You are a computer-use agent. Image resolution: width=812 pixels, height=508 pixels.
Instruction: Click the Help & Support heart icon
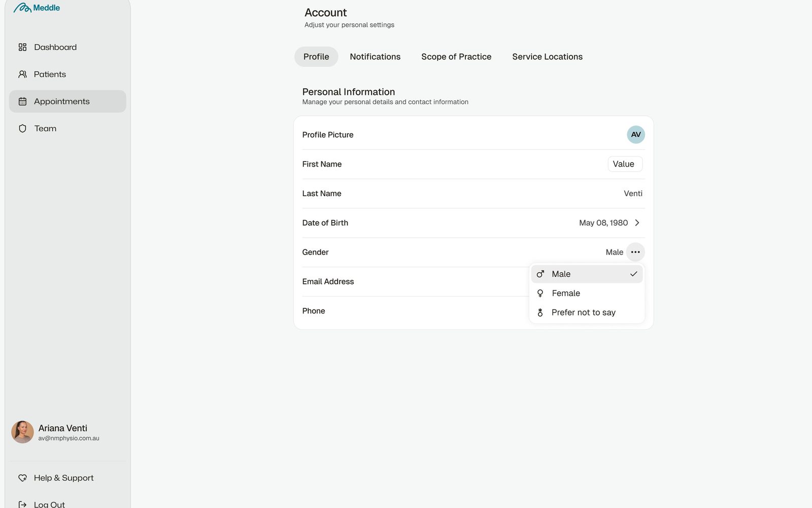pos(22,478)
